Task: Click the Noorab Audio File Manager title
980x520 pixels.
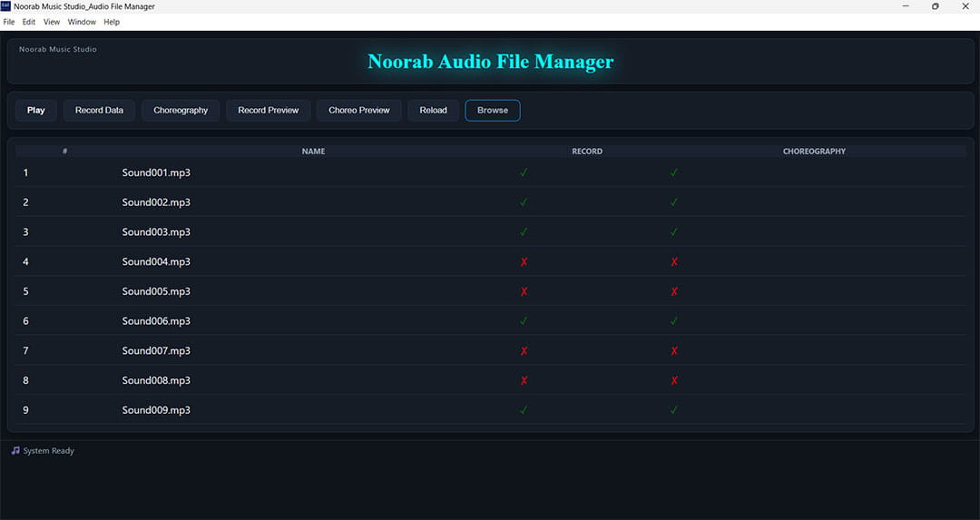Action: point(491,61)
